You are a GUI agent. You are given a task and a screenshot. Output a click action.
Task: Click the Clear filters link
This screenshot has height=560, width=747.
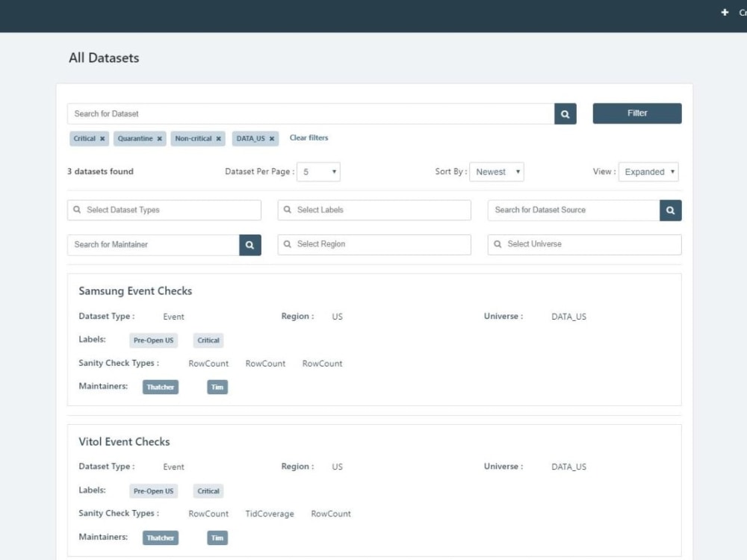[x=309, y=137]
